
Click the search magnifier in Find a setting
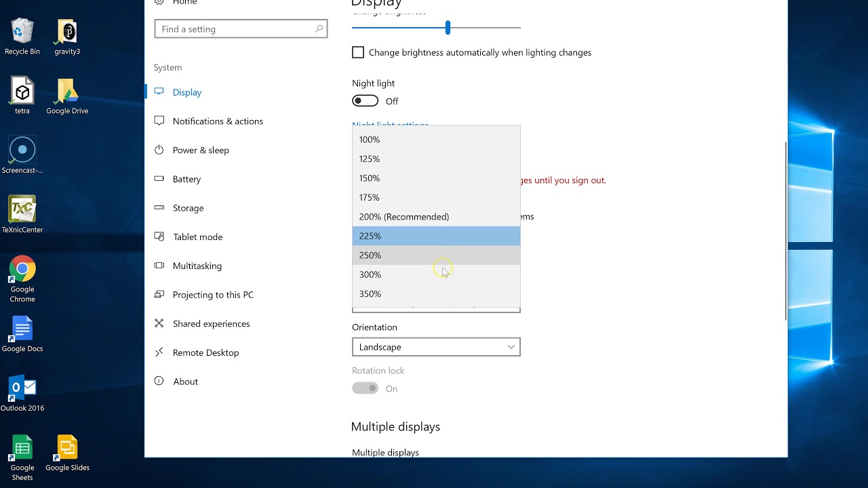319,29
